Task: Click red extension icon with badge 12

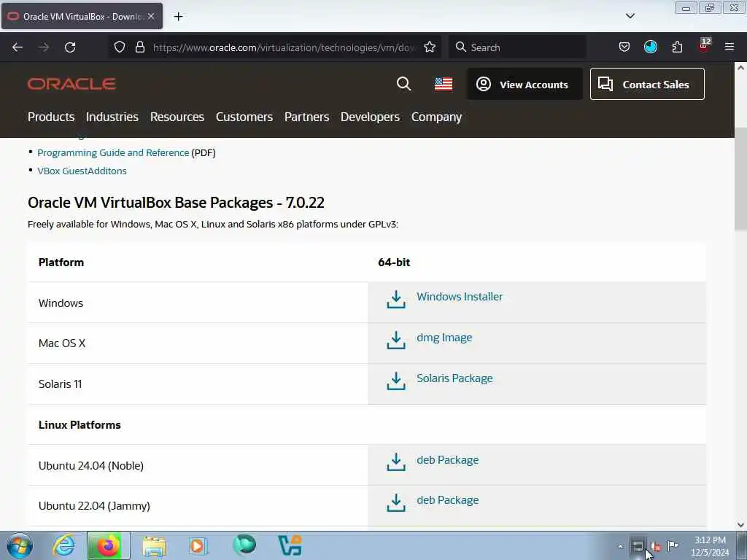Action: point(704,46)
